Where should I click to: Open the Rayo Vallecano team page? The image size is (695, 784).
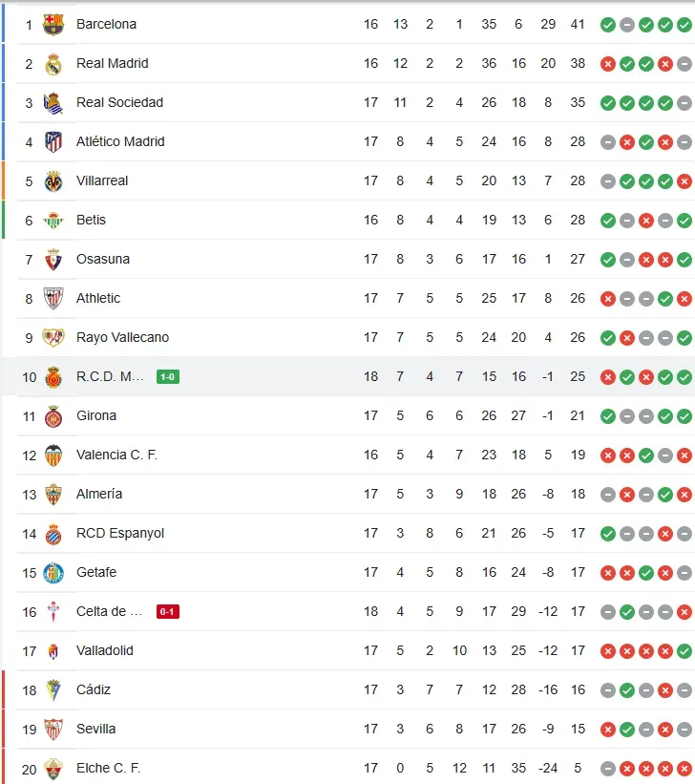tap(122, 337)
